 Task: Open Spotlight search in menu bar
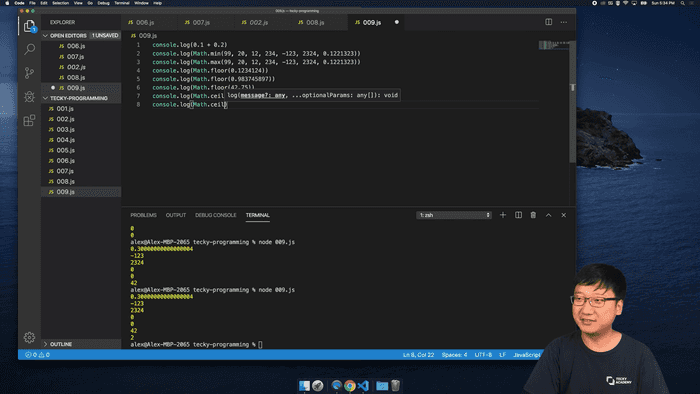coord(683,3)
